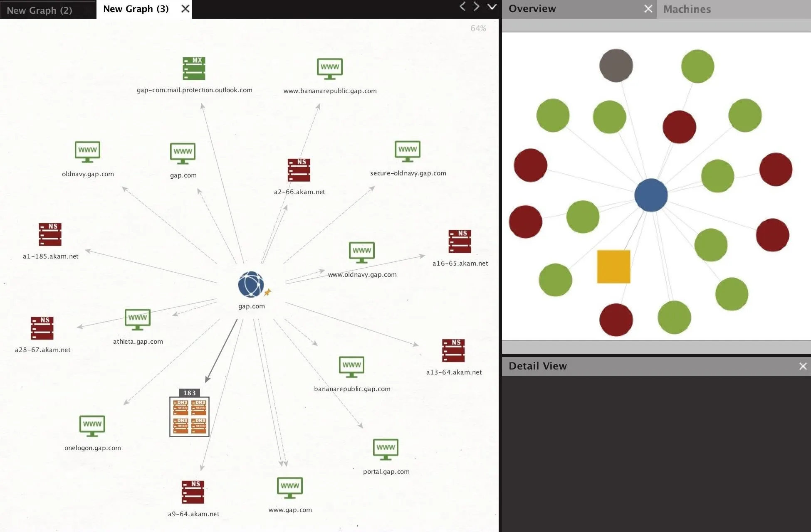Select the www.oldnavy.gap.com website icon
811x532 pixels.
[361, 253]
